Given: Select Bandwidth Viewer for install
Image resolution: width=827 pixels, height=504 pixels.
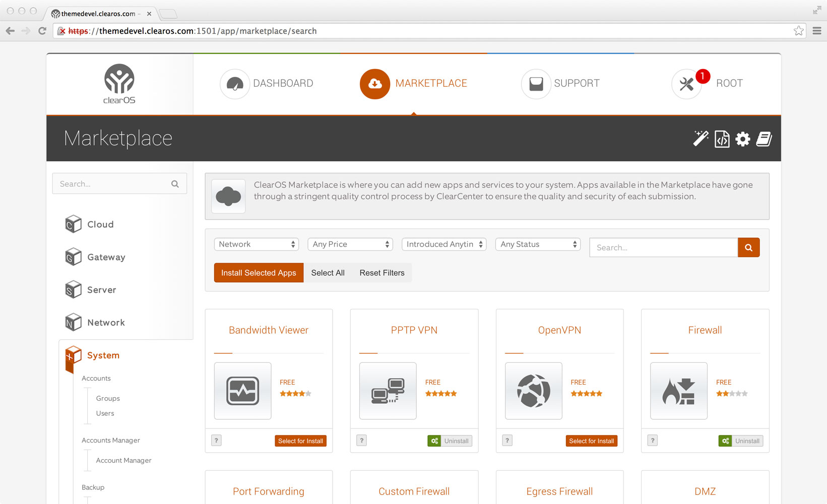Looking at the screenshot, I should point(301,441).
